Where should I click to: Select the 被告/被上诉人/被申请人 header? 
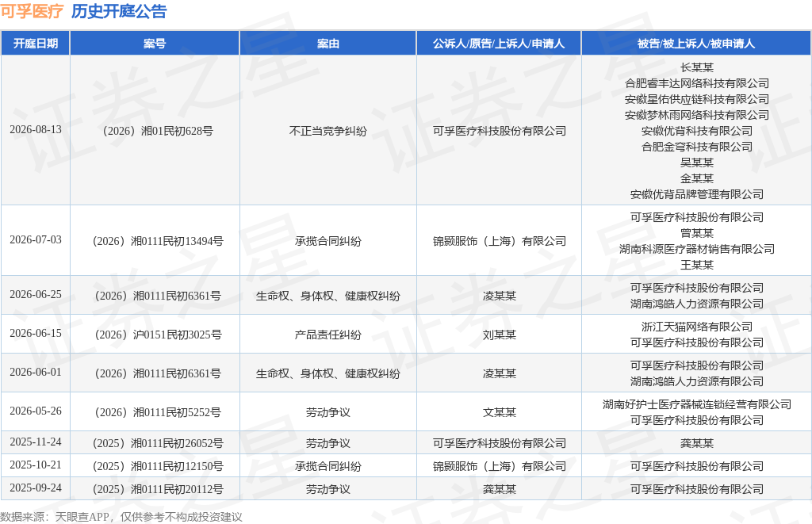click(x=696, y=44)
